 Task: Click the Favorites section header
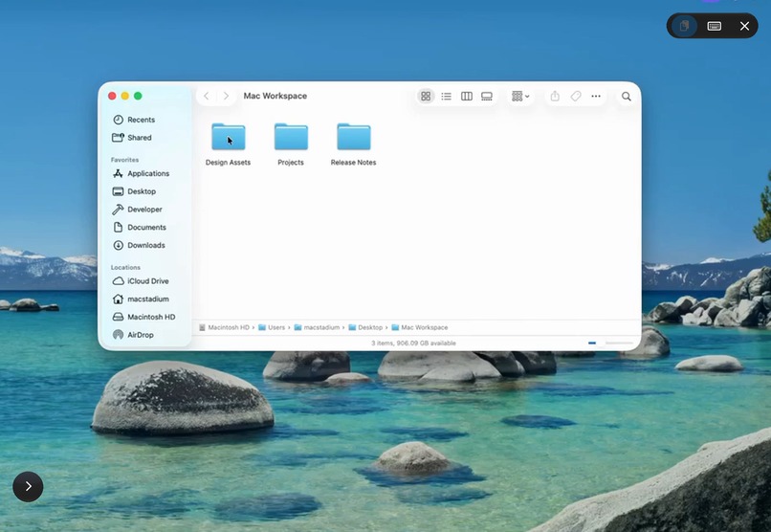(x=125, y=160)
